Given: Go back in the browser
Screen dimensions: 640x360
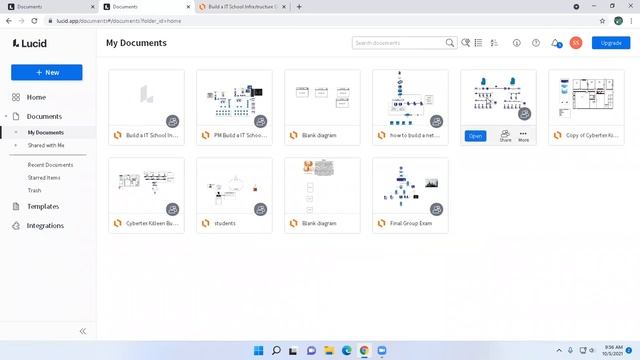Looking at the screenshot, I should click(9, 21).
